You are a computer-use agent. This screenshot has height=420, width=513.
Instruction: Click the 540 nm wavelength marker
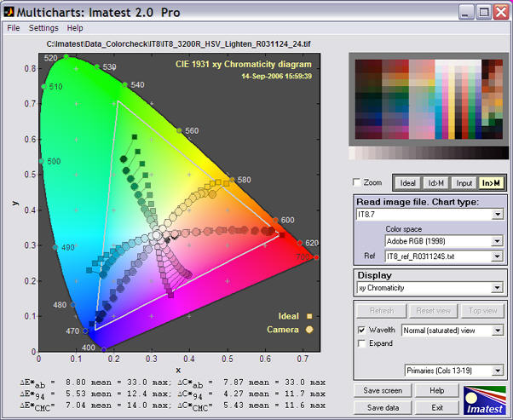coord(125,84)
